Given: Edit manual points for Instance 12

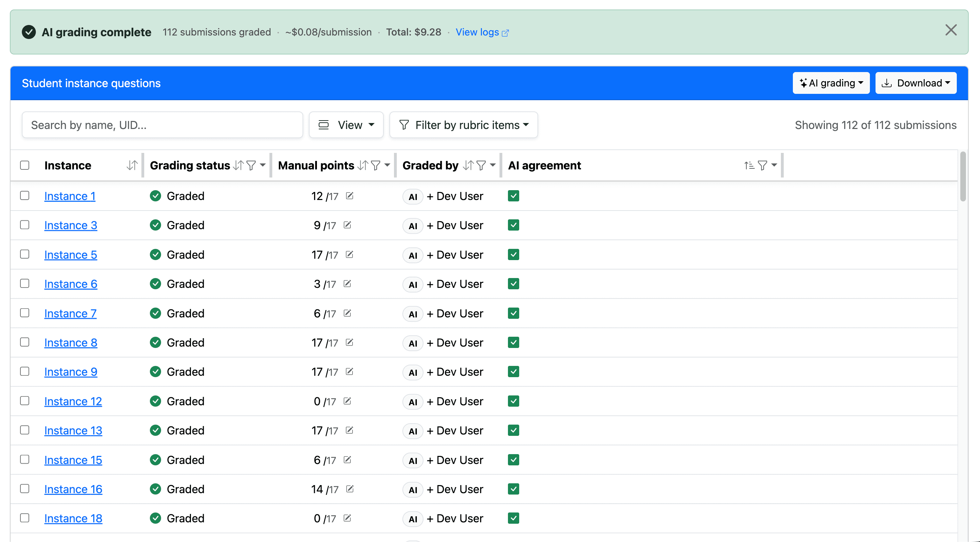Looking at the screenshot, I should (347, 401).
